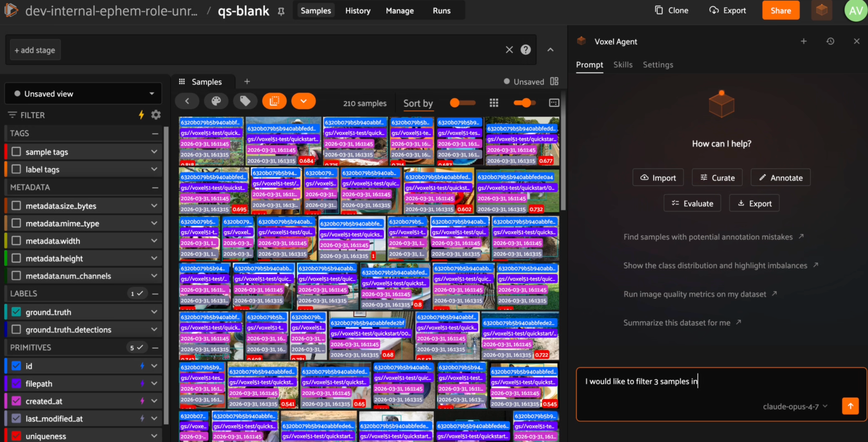Image resolution: width=868 pixels, height=442 pixels.
Task: Open the Voxel Agent cube button
Action: point(821,10)
